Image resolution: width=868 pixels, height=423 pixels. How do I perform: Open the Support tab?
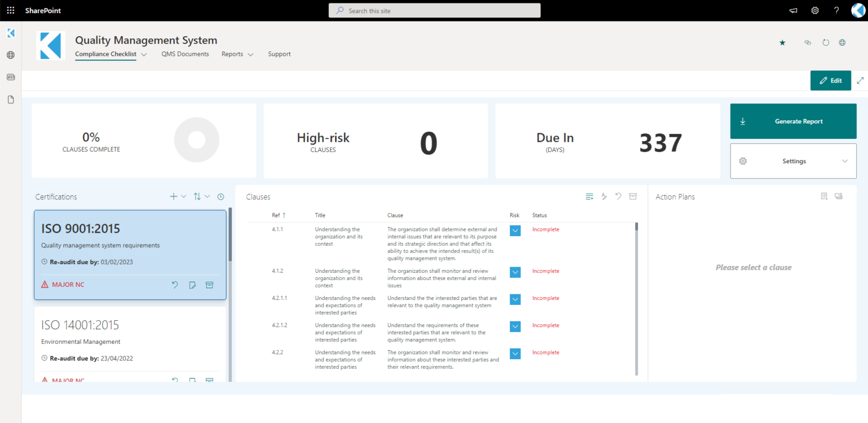coord(279,54)
